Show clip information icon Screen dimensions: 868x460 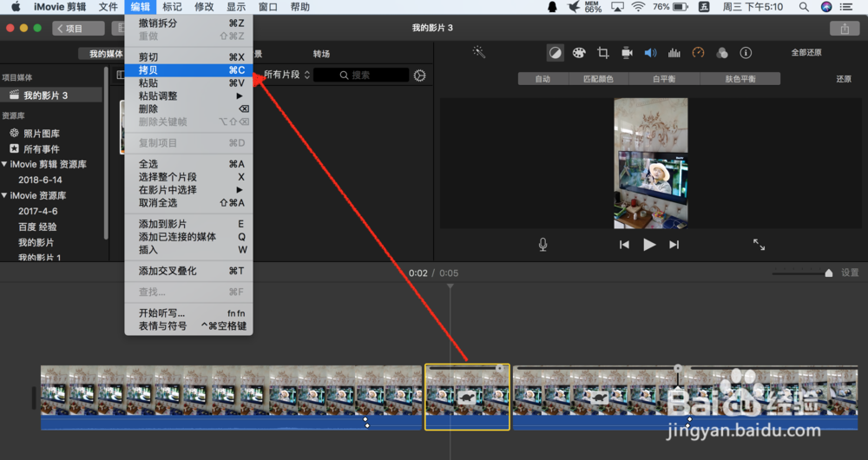coord(746,53)
